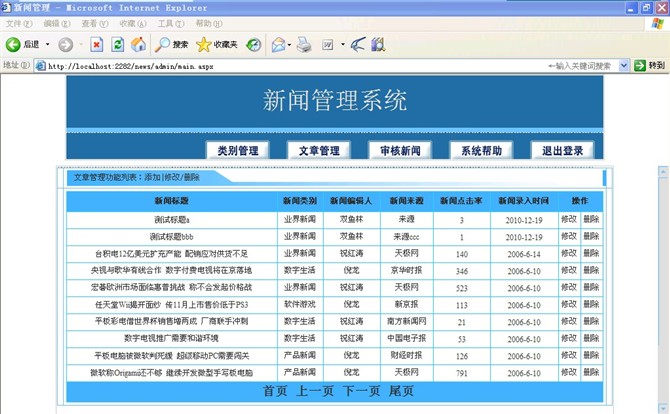Click 删除 in the 京华时报 row
This screenshot has width=670, height=414.
[591, 270]
